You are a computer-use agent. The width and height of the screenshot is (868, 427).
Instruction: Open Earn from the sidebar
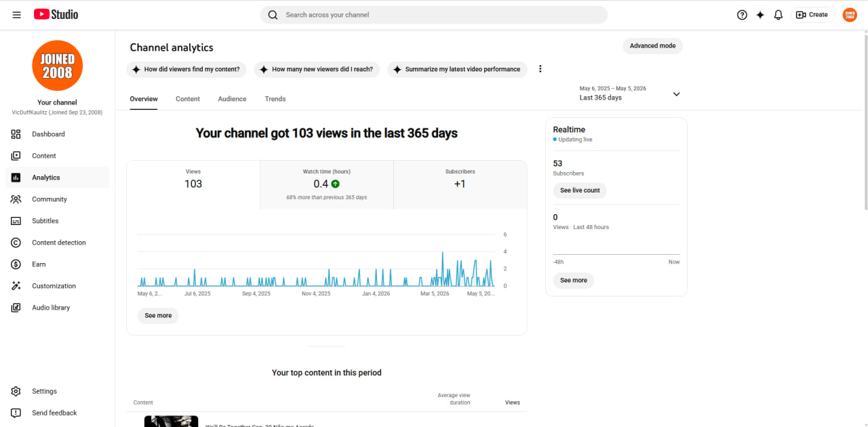(57, 264)
